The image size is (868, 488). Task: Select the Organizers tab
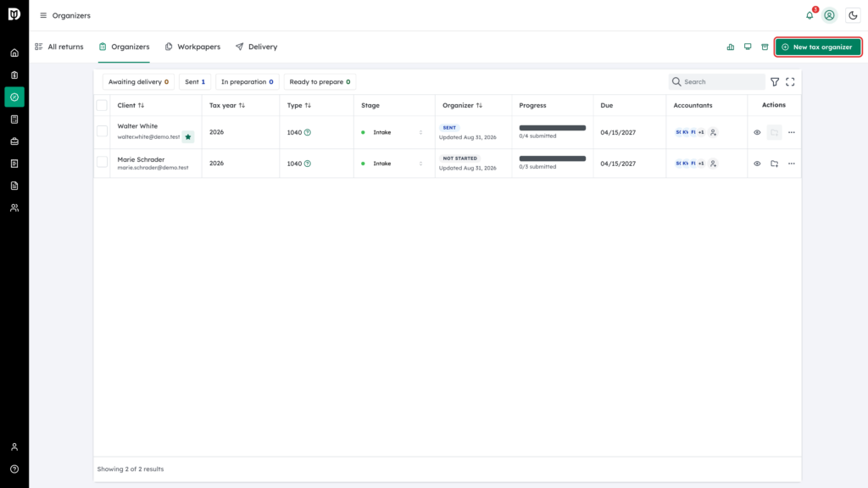pos(124,47)
